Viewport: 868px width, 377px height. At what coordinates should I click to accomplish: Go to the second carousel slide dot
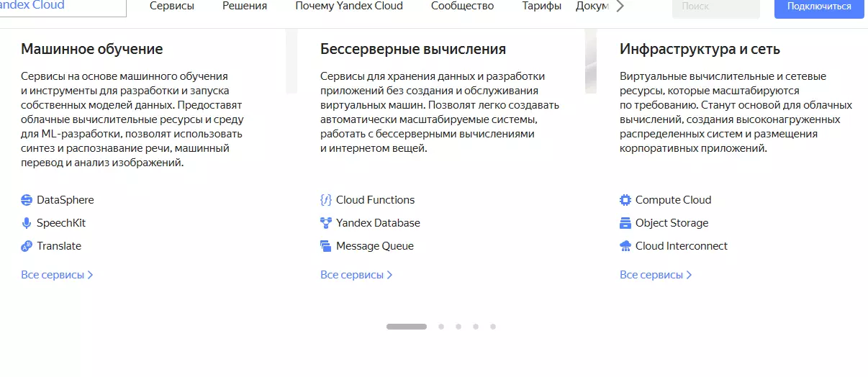point(441,327)
